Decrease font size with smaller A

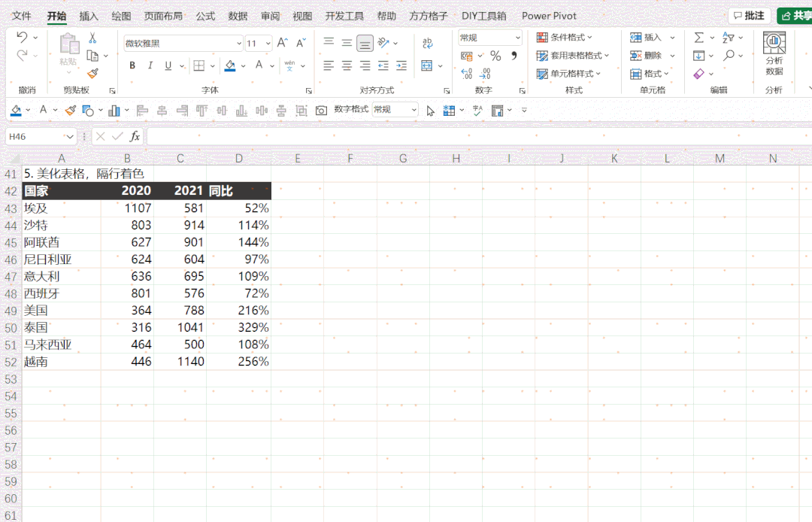click(301, 43)
